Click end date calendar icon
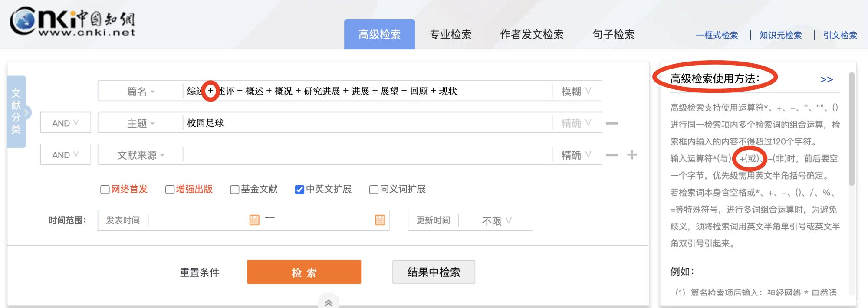This screenshot has width=868, height=308. [380, 220]
